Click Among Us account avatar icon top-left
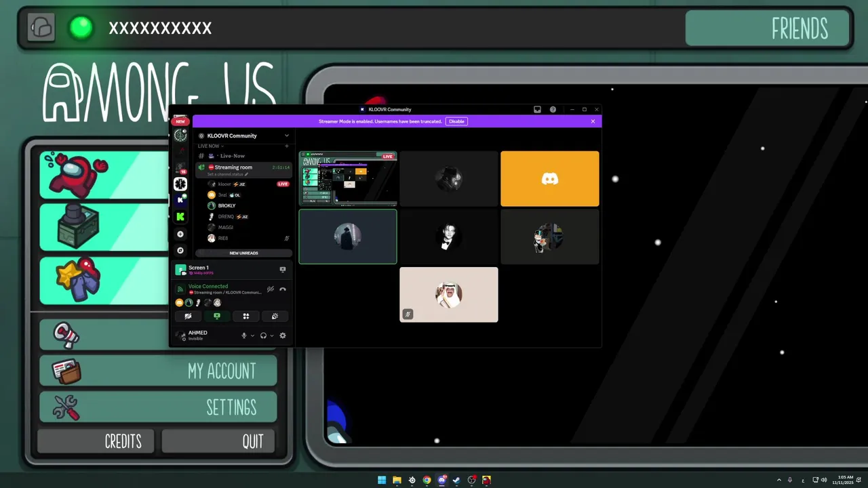This screenshot has width=868, height=488. (41, 28)
